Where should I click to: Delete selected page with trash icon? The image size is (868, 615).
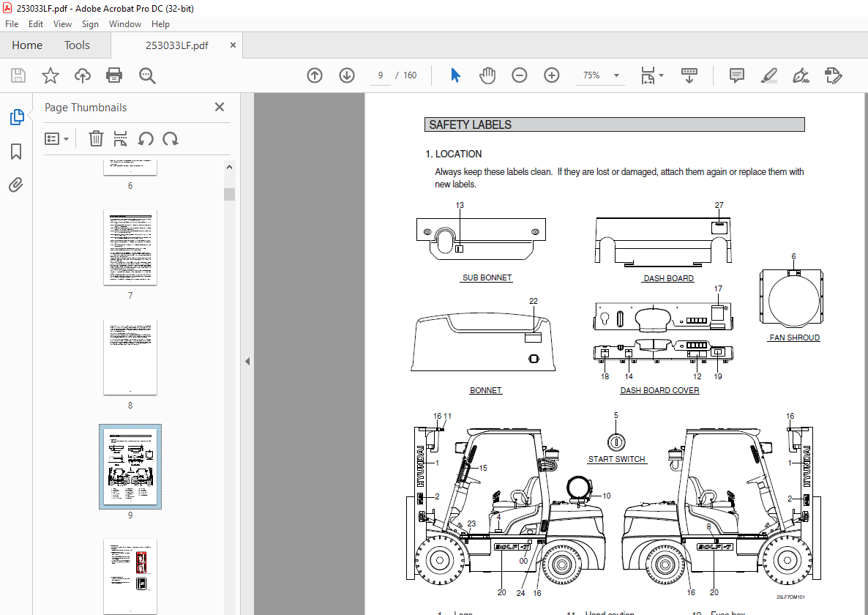[x=96, y=138]
